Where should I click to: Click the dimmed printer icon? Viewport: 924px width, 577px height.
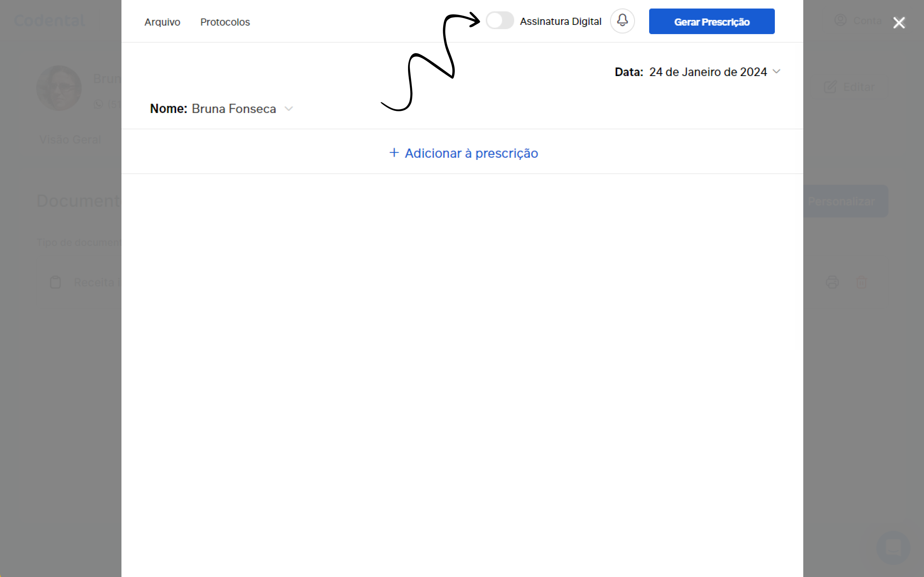(x=832, y=282)
